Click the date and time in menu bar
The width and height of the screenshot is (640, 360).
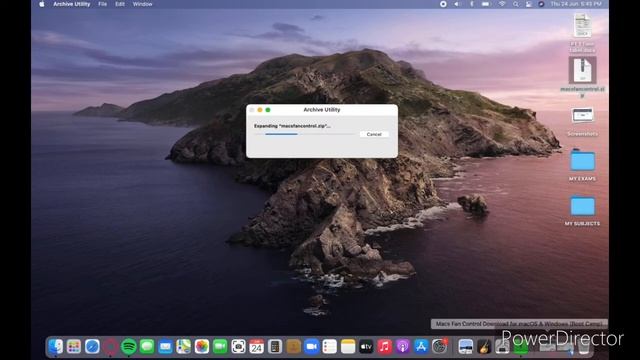click(576, 4)
